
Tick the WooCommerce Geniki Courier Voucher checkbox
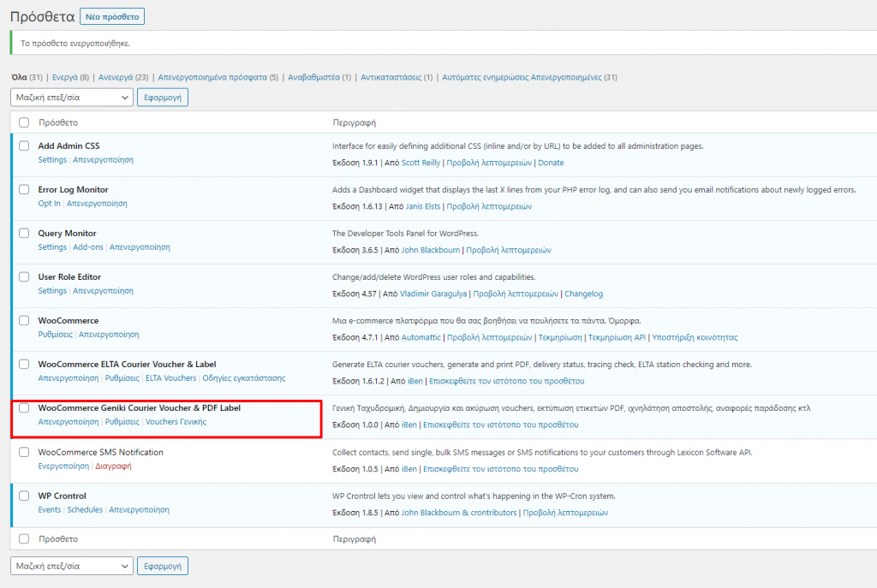click(x=24, y=407)
